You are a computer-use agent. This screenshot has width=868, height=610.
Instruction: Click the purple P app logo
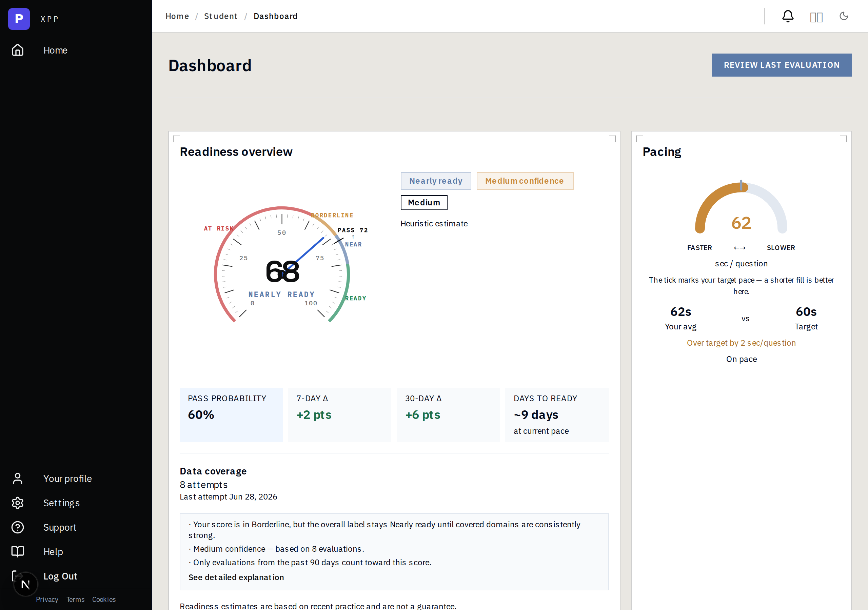click(x=19, y=19)
